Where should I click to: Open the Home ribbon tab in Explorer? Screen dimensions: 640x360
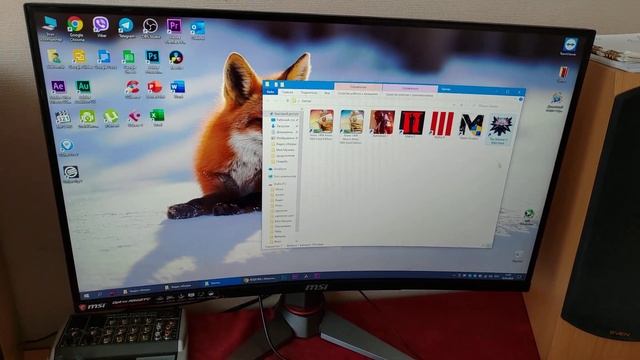click(288, 92)
